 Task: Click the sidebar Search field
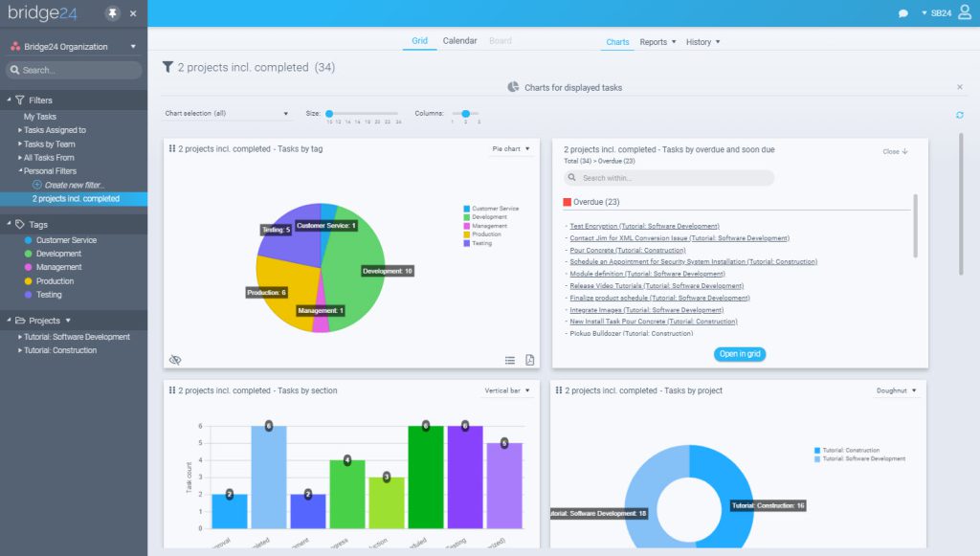(x=74, y=70)
